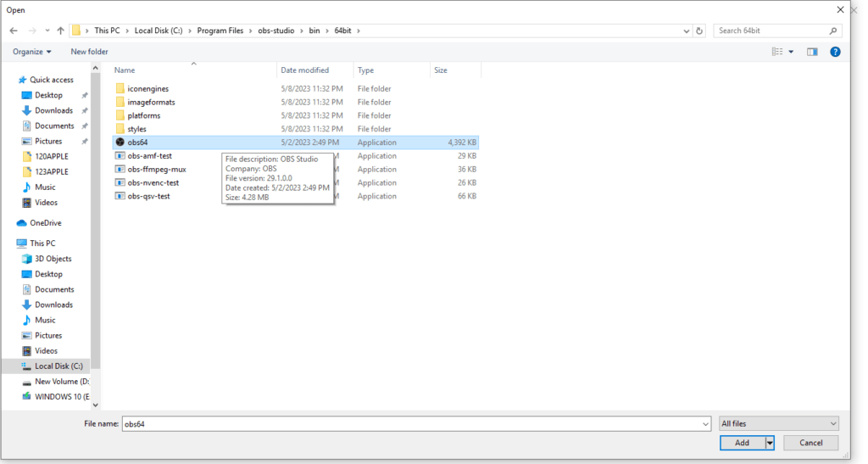Viewport: 868px width, 464px height.
Task: Open the Add button's split arrow
Action: pos(770,443)
